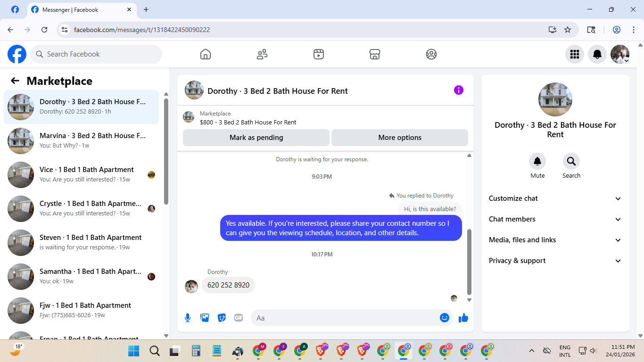The width and height of the screenshot is (644, 362).
Task: Open Marvina 3 Bed 2 Bath conversation
Action: [82, 141]
